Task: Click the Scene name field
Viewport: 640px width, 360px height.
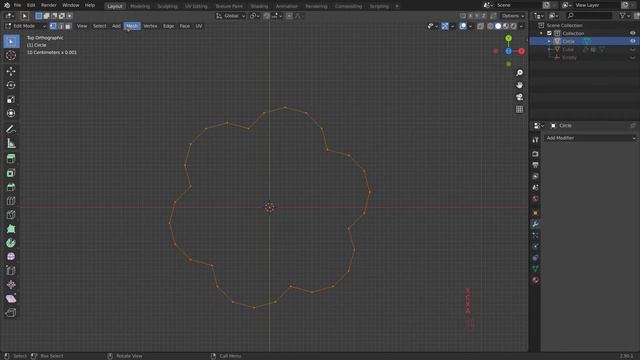Action: point(518,5)
